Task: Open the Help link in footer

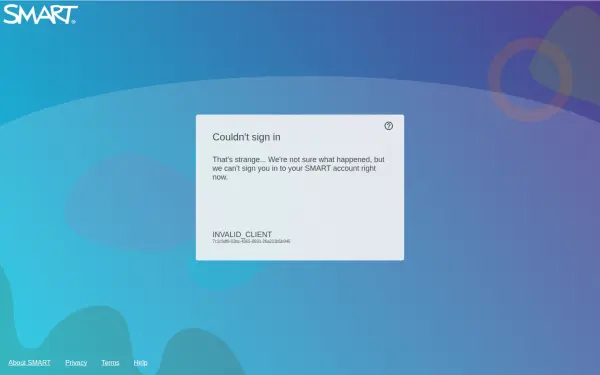Action: pyautogui.click(x=140, y=362)
